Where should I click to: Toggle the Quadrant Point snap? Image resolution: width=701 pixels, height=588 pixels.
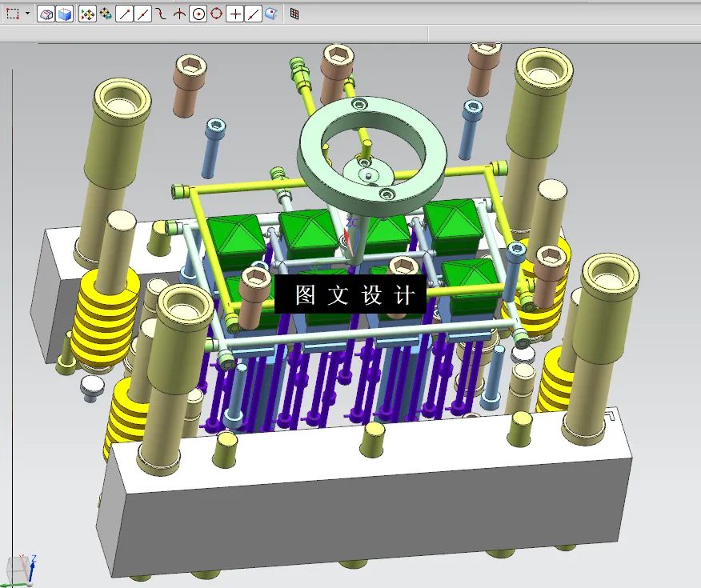pyautogui.click(x=216, y=14)
